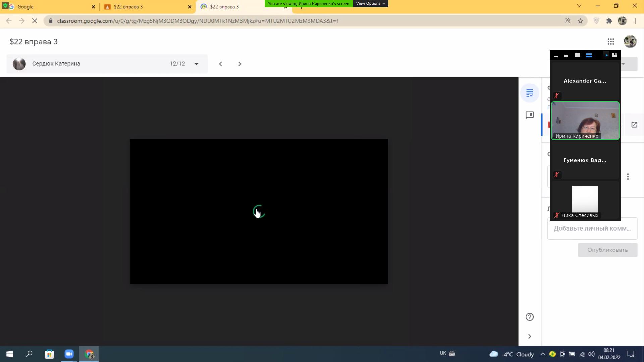Expand the student selector dropdown arrow

196,64
